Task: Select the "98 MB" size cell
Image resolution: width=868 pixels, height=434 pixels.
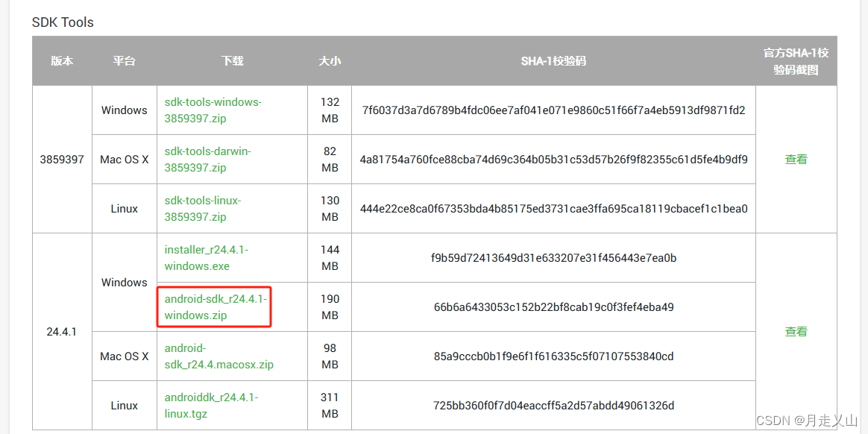Action: pos(330,356)
